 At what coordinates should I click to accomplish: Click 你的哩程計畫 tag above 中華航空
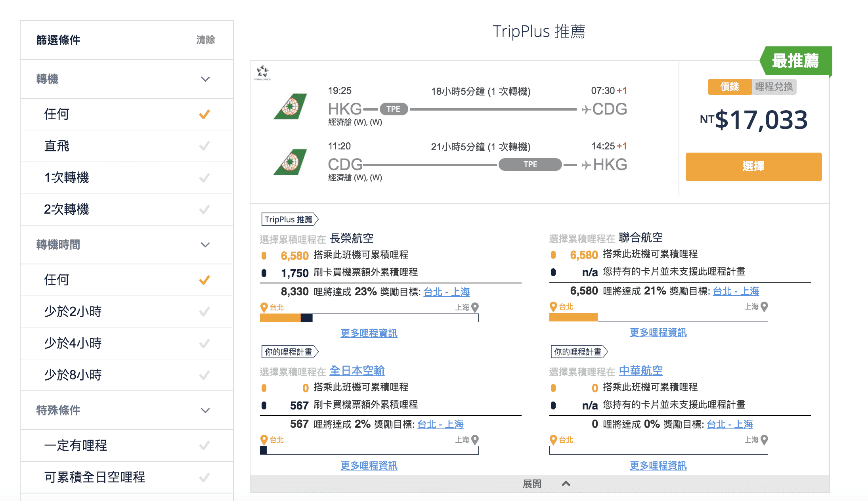pos(579,352)
